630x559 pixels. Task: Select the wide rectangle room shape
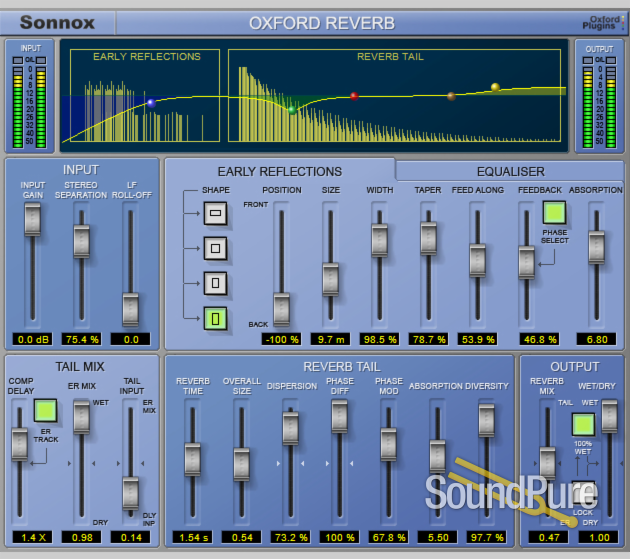click(215, 213)
